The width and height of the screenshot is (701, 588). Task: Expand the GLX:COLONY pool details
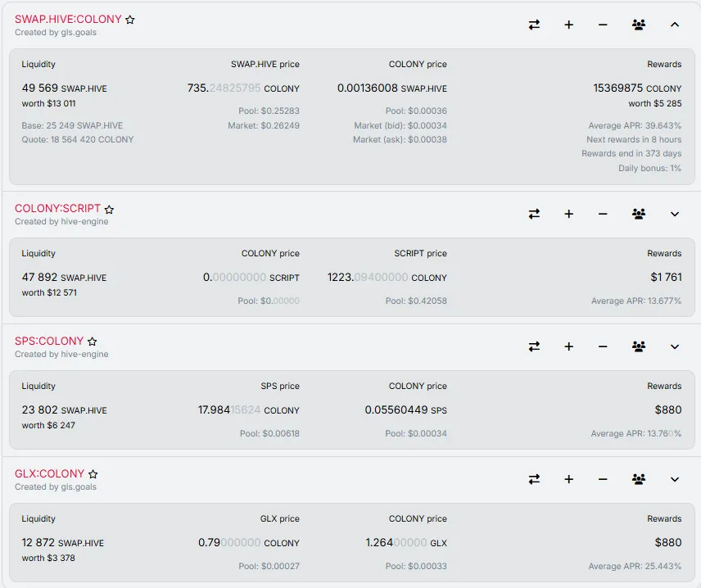coord(675,479)
